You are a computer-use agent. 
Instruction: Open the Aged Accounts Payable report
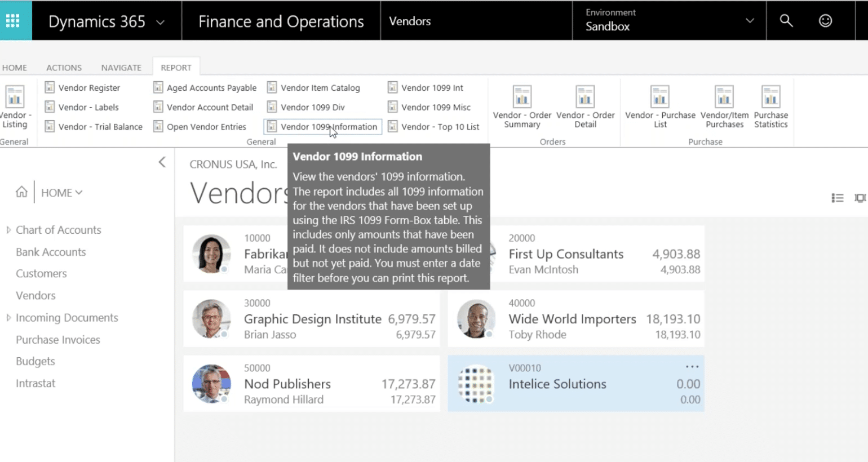(205, 87)
